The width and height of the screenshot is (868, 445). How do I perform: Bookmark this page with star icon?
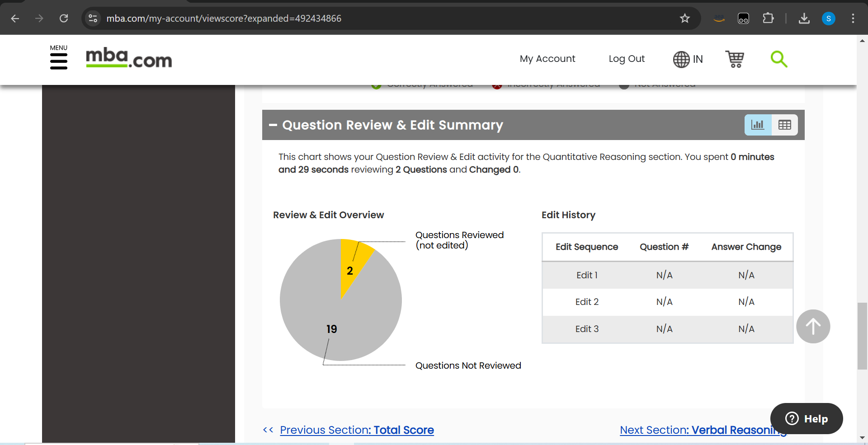point(684,19)
